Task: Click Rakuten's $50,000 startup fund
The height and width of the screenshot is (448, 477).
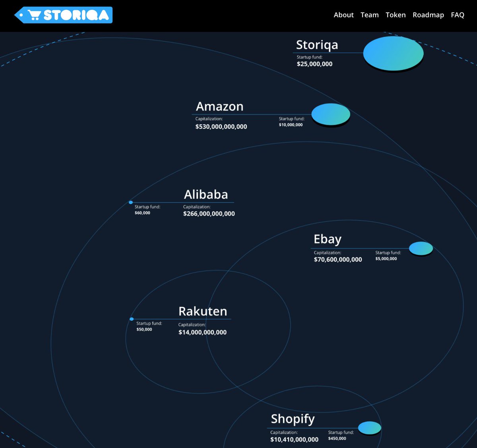Action: click(144, 329)
